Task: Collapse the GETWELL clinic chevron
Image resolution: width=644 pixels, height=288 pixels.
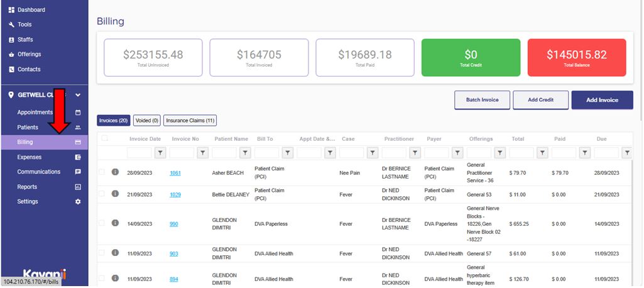Action: pos(78,95)
